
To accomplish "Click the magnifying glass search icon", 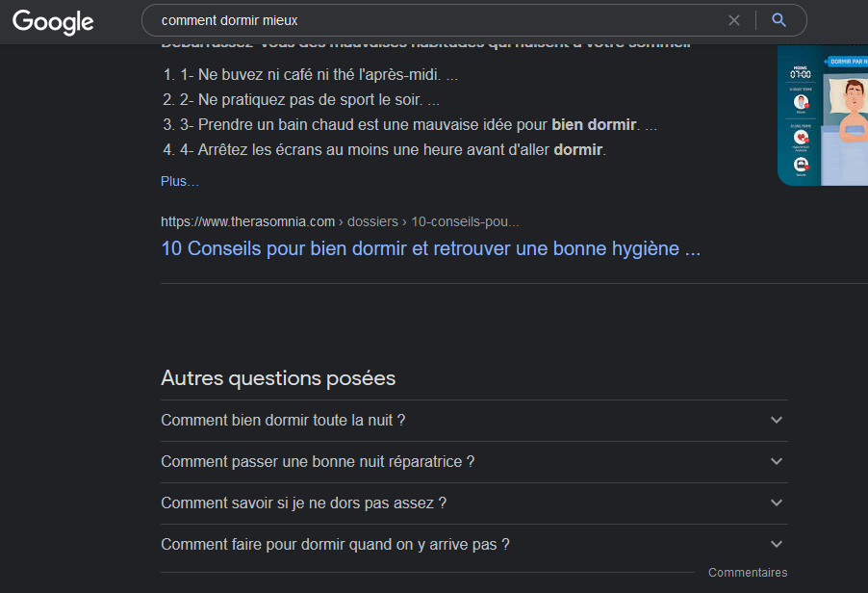I will tap(779, 20).
